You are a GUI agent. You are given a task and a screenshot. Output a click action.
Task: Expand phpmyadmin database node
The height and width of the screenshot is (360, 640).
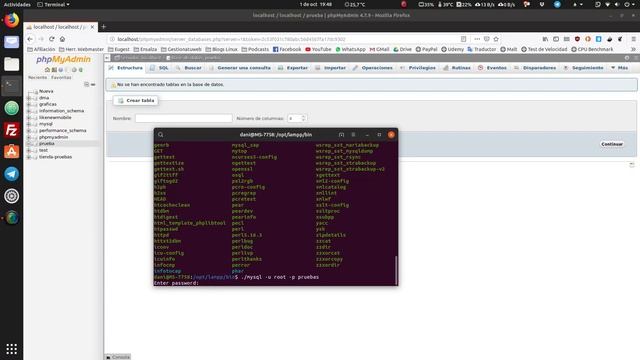pos(29,137)
